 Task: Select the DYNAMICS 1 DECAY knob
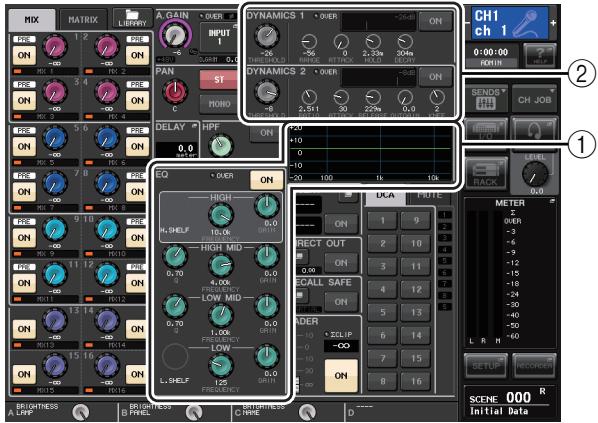point(405,42)
